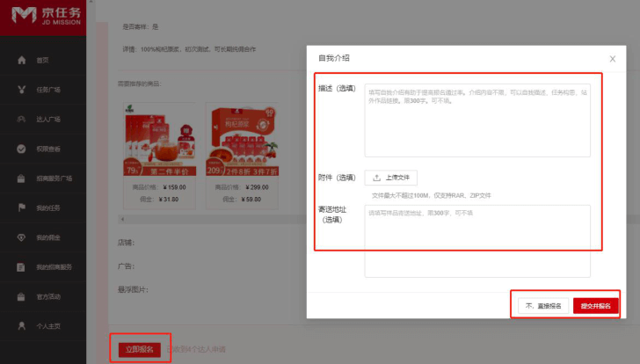Click the 立即报名 button
The width and height of the screenshot is (640, 364).
point(140,349)
